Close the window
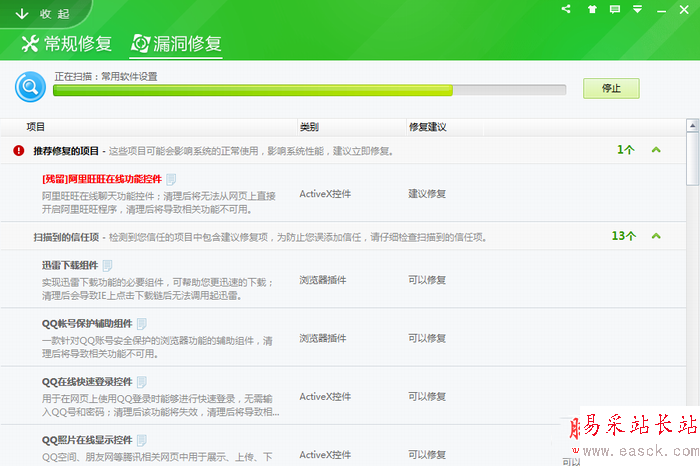Screen dimensions: 700x466 [x=684, y=9]
